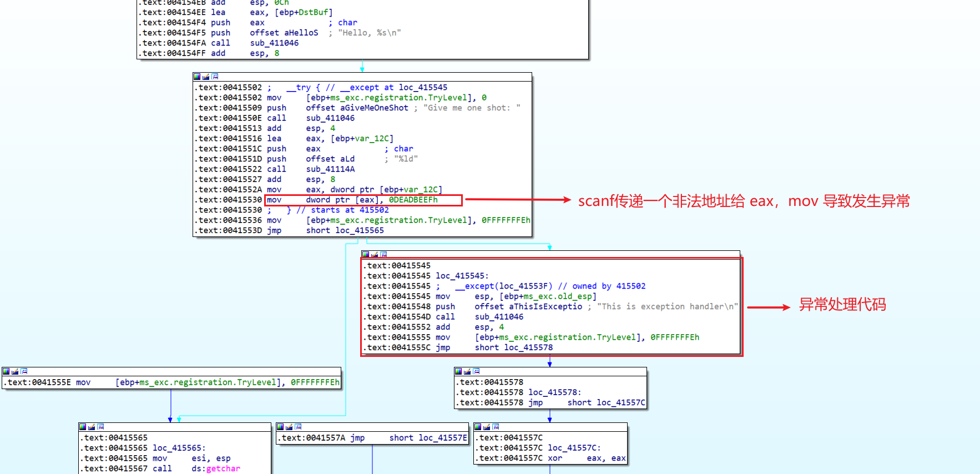
Task: Click the group nodes icon on the loc_415578 block
Action: 476,371
